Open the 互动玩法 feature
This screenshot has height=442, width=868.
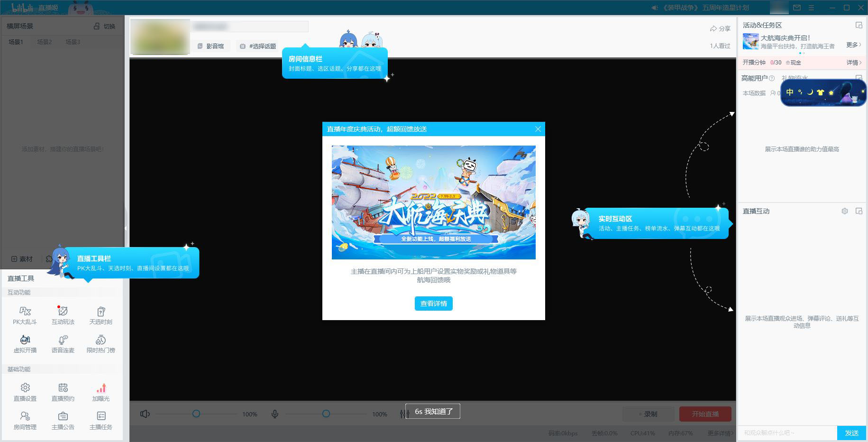click(x=62, y=314)
